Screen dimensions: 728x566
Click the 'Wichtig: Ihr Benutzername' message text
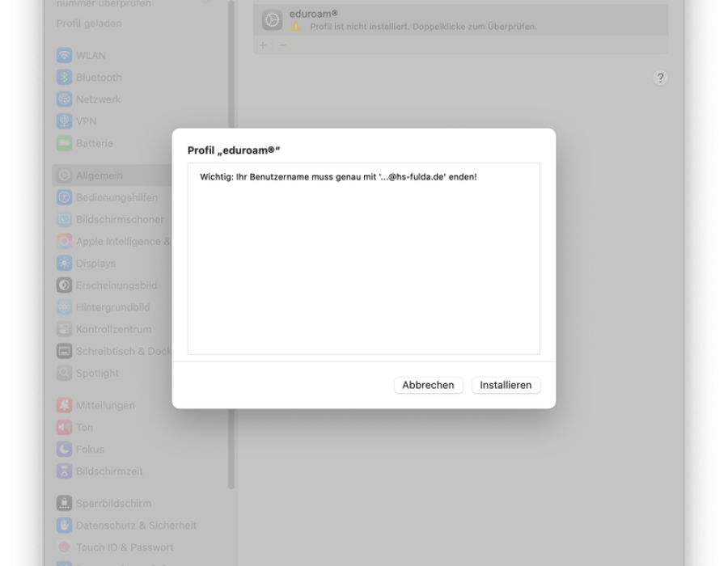point(338,177)
